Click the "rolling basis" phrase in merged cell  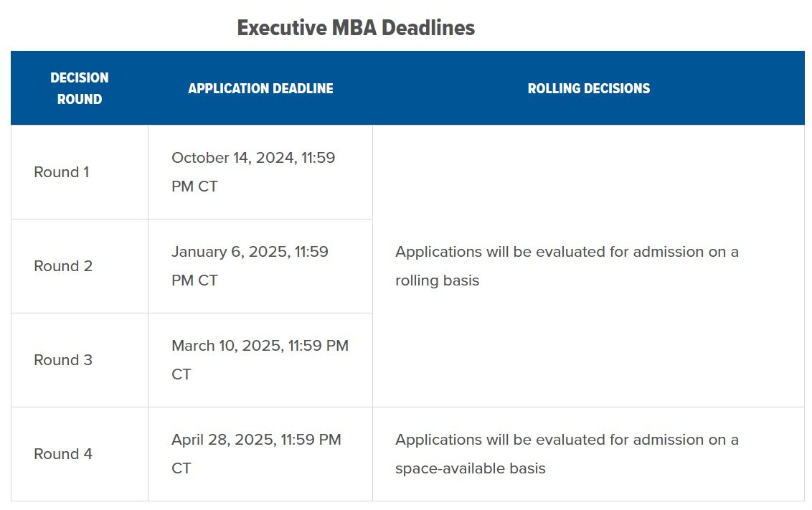click(437, 280)
